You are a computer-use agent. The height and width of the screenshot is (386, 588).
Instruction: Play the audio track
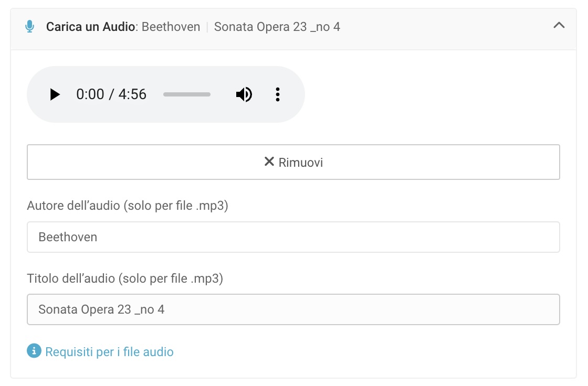pyautogui.click(x=55, y=94)
